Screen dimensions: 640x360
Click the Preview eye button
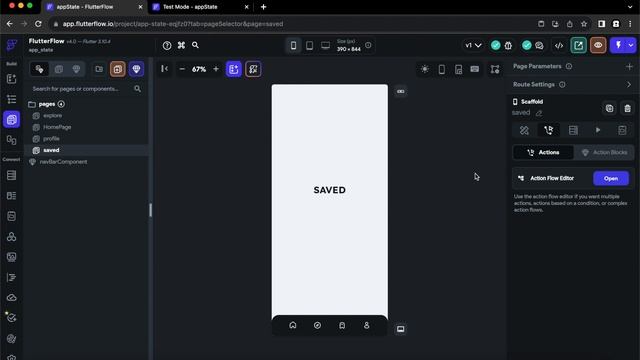click(x=598, y=45)
